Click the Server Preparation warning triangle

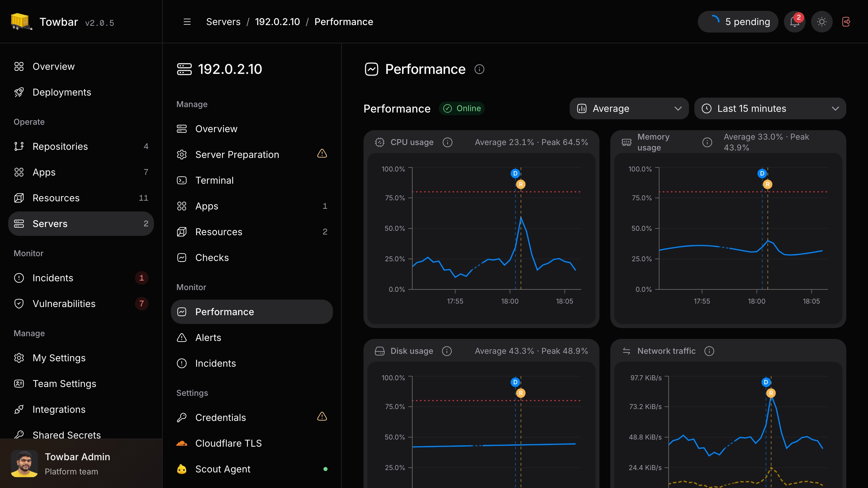[322, 154]
